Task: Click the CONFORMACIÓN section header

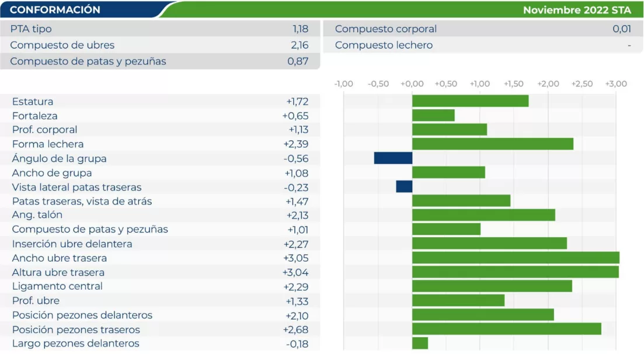Action: click(x=55, y=10)
